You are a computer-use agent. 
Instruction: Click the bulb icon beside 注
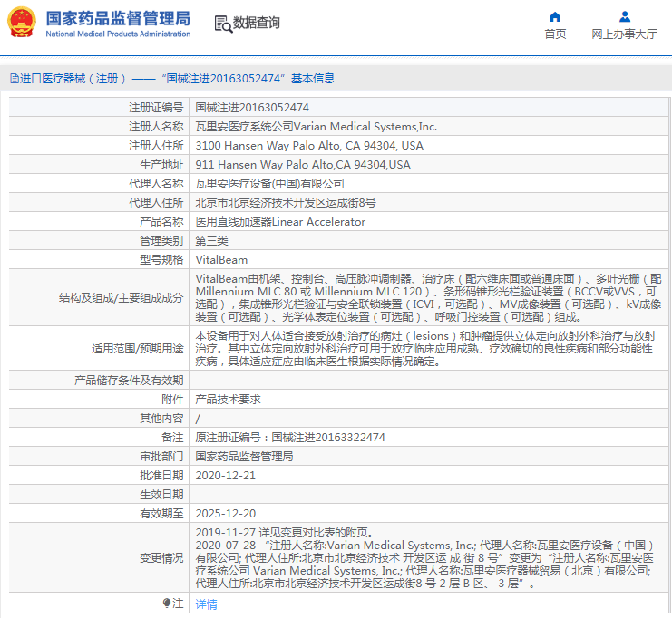[x=167, y=603]
